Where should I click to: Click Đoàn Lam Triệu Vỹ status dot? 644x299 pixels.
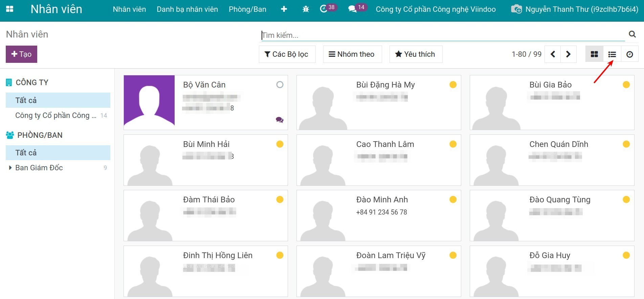click(453, 255)
